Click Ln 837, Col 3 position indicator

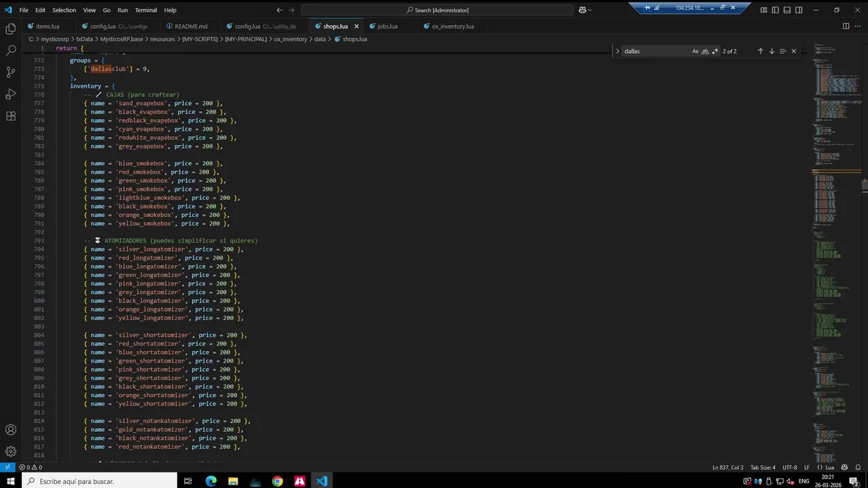[x=728, y=468]
